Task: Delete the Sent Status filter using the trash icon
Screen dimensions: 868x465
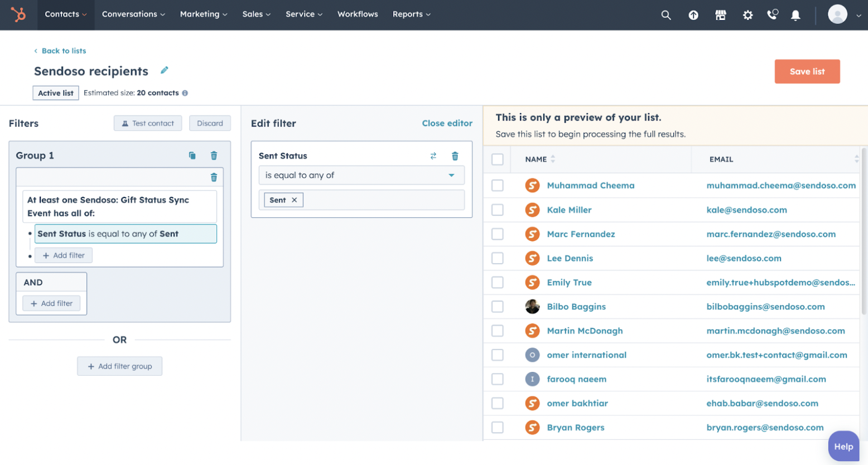Action: pos(456,156)
